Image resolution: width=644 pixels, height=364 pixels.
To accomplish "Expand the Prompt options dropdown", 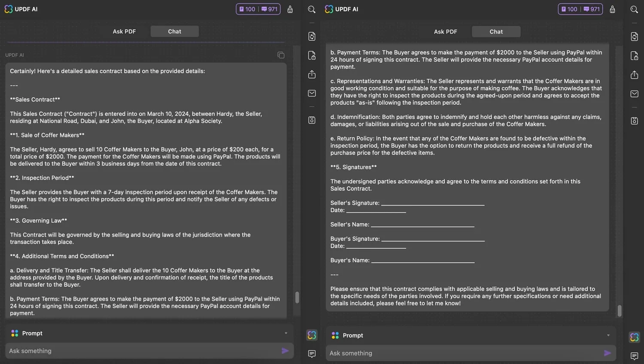I will coord(286,333).
